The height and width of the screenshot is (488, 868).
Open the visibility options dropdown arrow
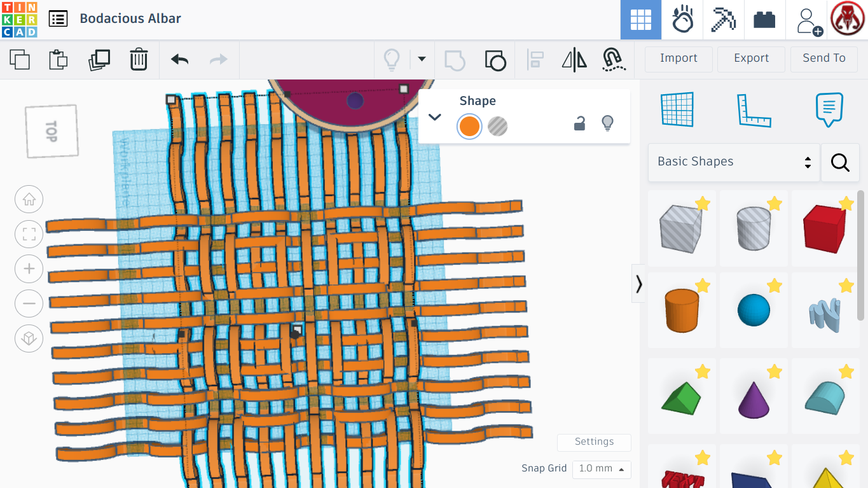click(421, 59)
